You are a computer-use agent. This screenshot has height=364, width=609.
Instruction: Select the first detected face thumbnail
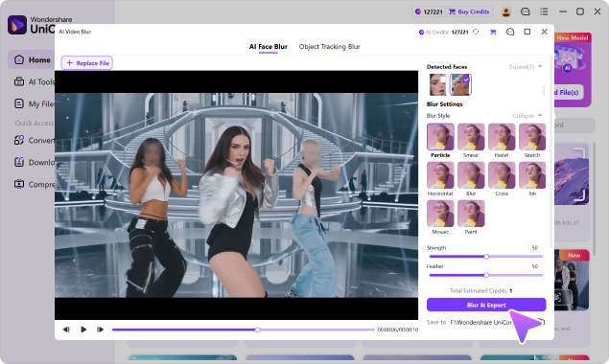(437, 84)
